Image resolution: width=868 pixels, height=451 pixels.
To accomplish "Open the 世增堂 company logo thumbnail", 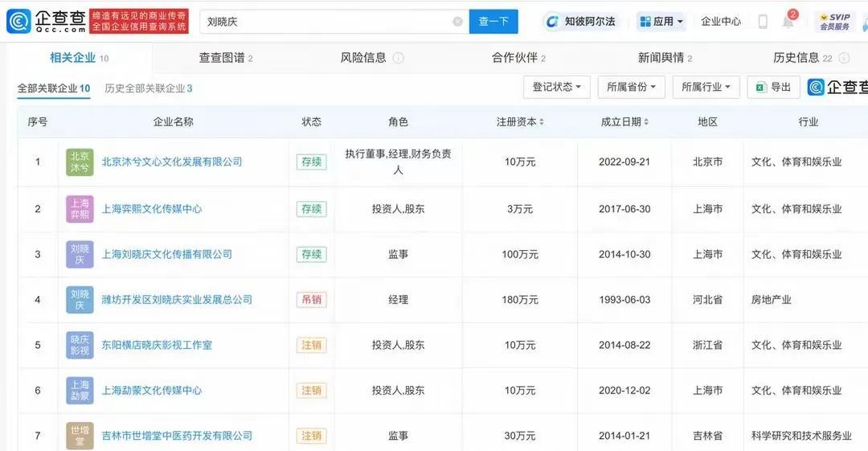I will pos(80,436).
